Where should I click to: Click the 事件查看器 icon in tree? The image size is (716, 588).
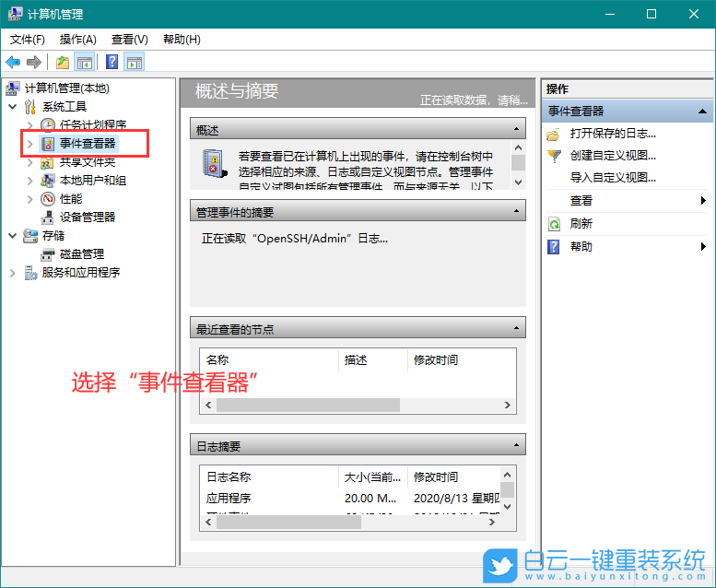tap(48, 144)
